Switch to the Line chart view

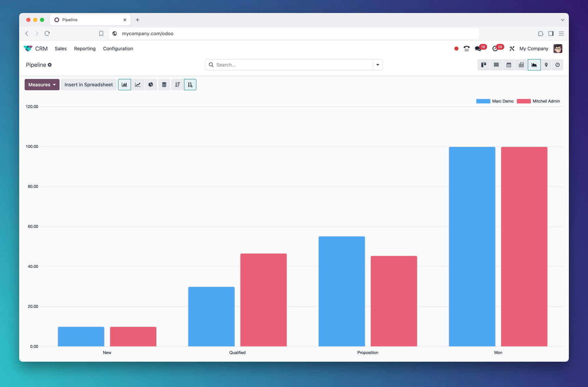tap(138, 84)
